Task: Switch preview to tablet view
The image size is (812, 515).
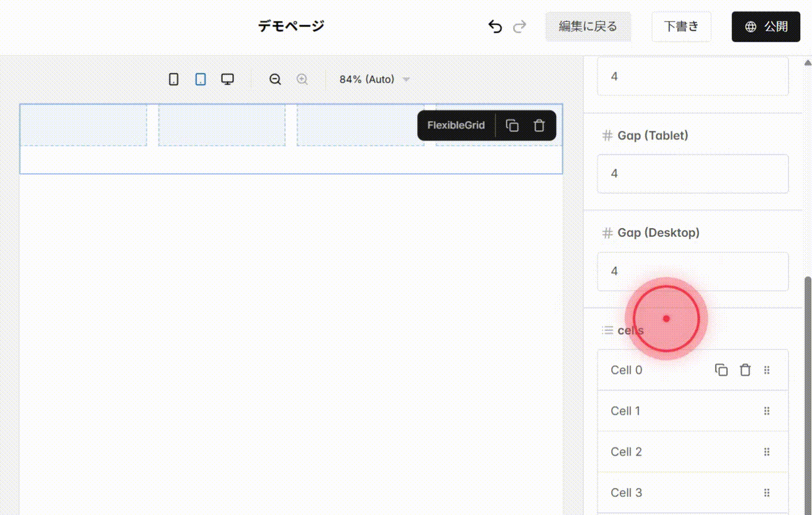Action: (200, 79)
